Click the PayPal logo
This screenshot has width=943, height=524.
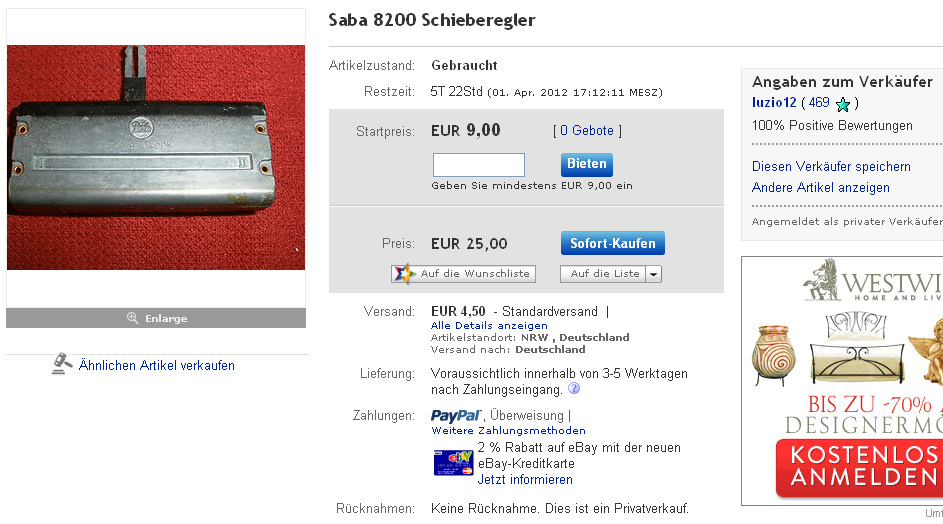(x=456, y=415)
